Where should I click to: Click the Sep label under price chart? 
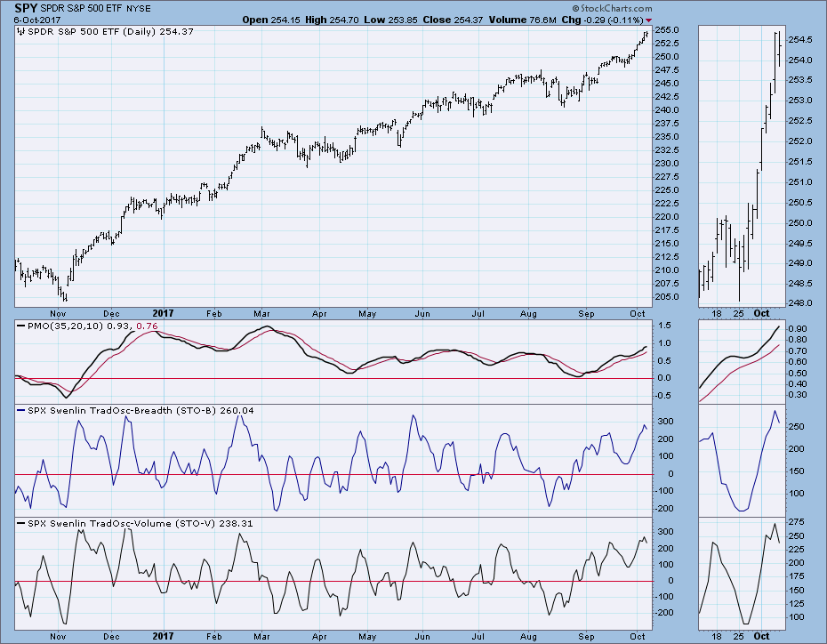click(x=586, y=314)
